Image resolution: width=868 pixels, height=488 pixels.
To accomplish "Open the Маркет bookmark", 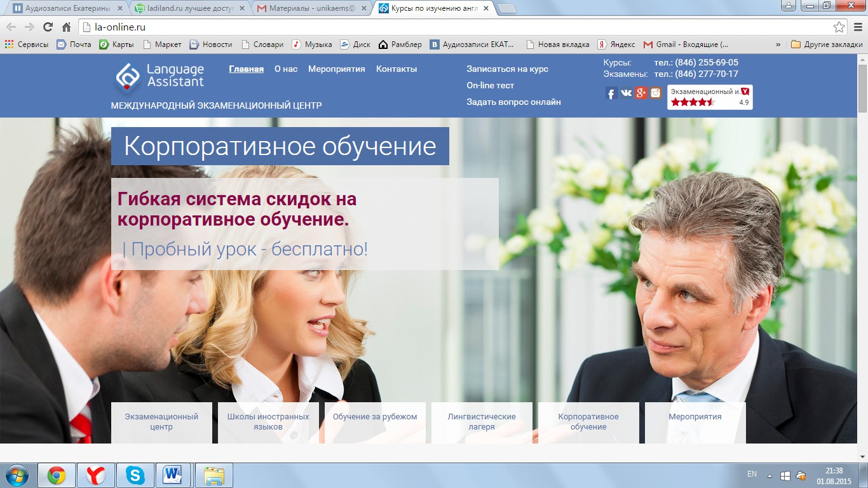I will pyautogui.click(x=162, y=44).
